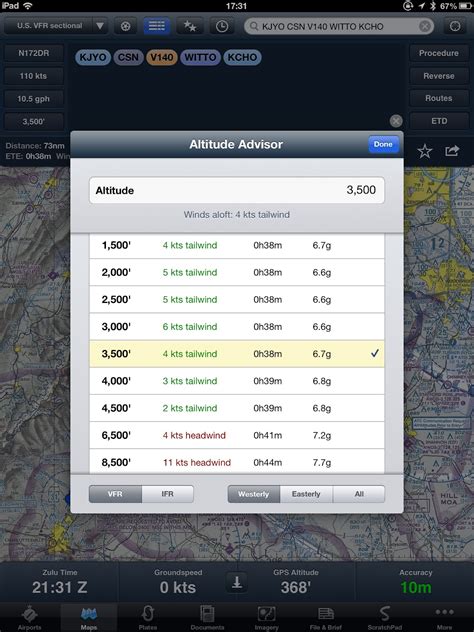The width and height of the screenshot is (474, 632).
Task: Select the All direction segment
Action: tap(359, 494)
